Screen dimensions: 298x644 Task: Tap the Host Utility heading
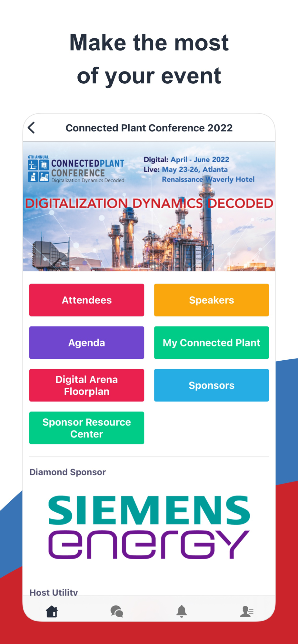(x=54, y=592)
